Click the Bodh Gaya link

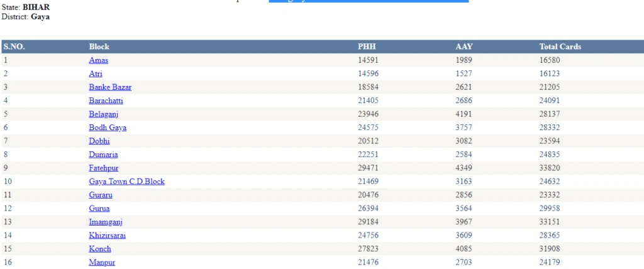click(x=108, y=128)
